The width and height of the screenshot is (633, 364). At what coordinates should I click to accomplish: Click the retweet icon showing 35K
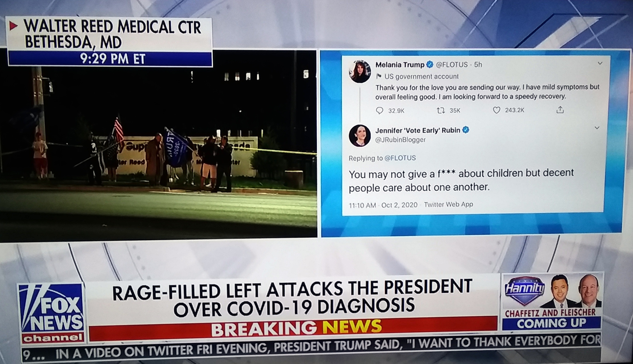point(441,110)
